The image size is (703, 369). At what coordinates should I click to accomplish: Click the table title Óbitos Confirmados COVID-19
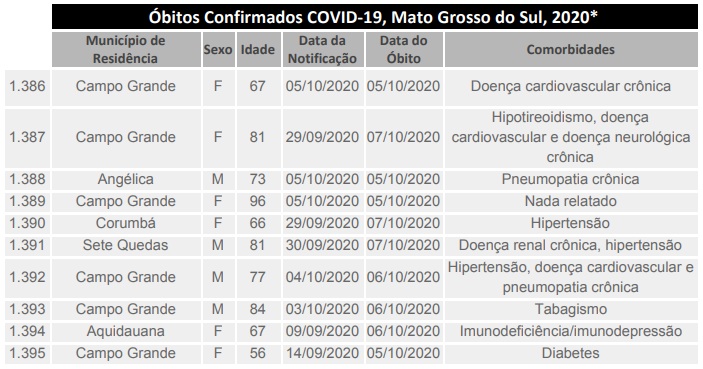pyautogui.click(x=375, y=17)
